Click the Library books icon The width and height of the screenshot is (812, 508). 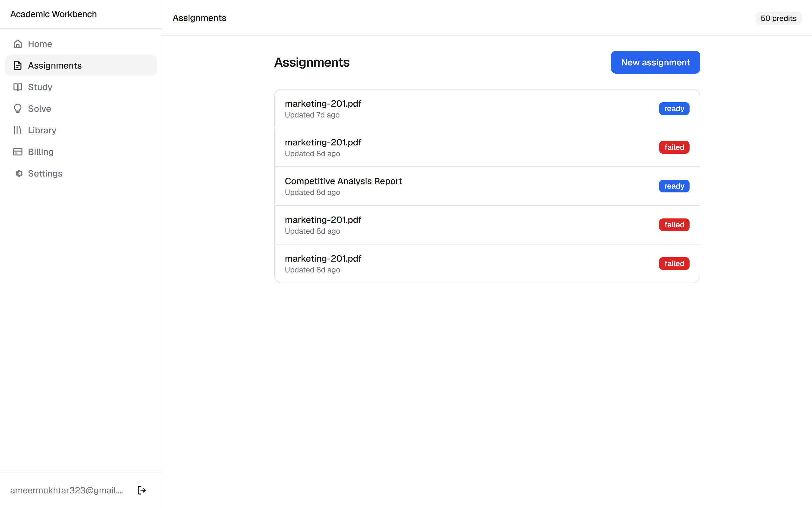pos(18,130)
